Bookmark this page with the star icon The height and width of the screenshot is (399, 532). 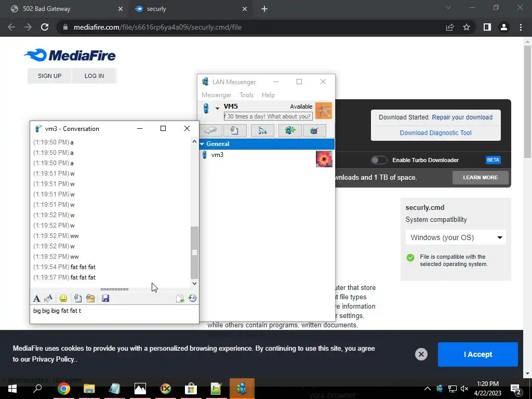pos(467,27)
